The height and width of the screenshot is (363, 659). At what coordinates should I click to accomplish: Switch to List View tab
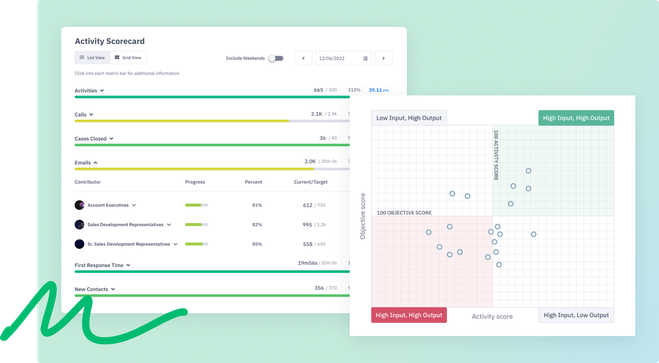point(92,58)
